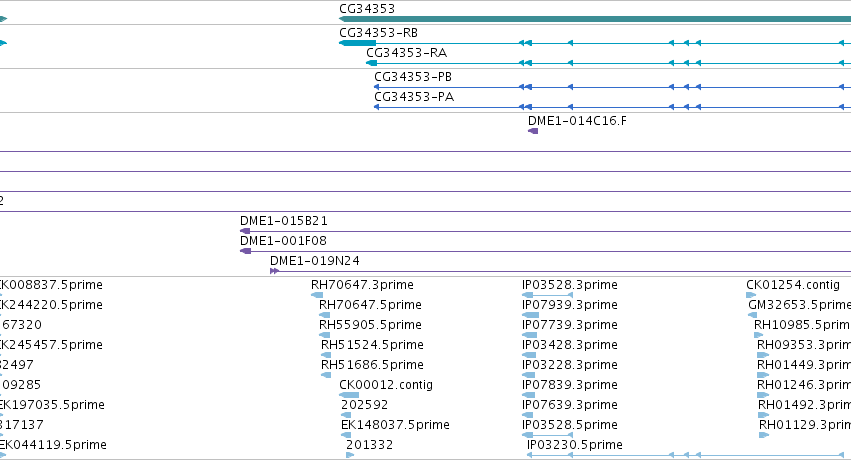Select the DME1-019N24 double arrow marker

pos(274,271)
